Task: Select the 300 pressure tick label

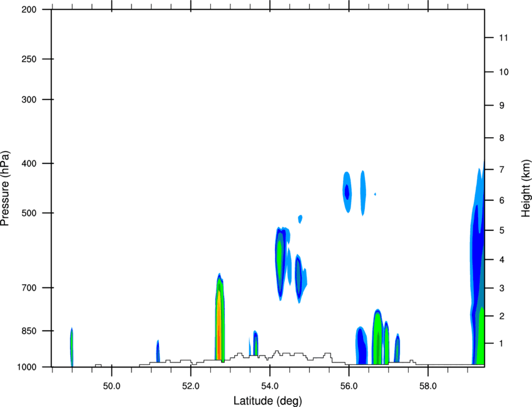Action: click(x=29, y=100)
